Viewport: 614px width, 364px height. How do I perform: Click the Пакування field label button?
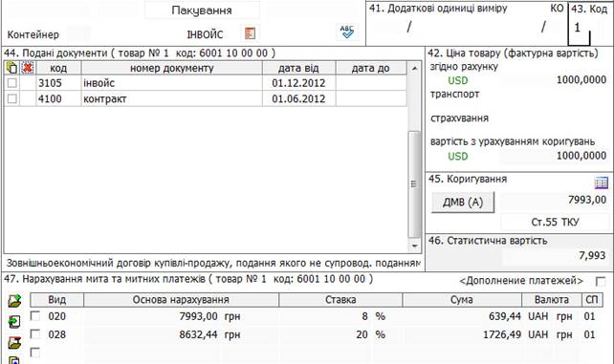(x=202, y=11)
